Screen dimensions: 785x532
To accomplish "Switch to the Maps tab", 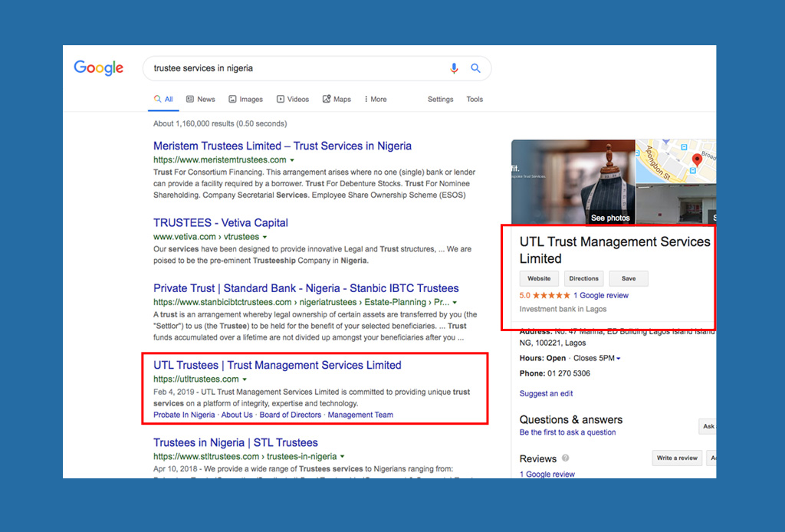I will point(337,99).
